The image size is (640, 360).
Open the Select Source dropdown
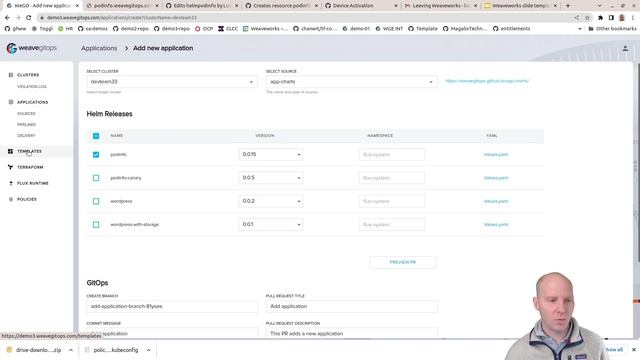(x=351, y=82)
